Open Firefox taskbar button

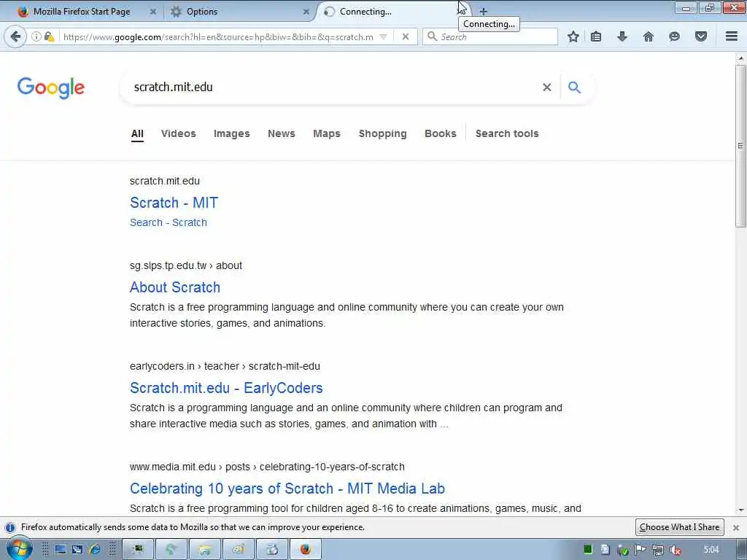point(306,550)
